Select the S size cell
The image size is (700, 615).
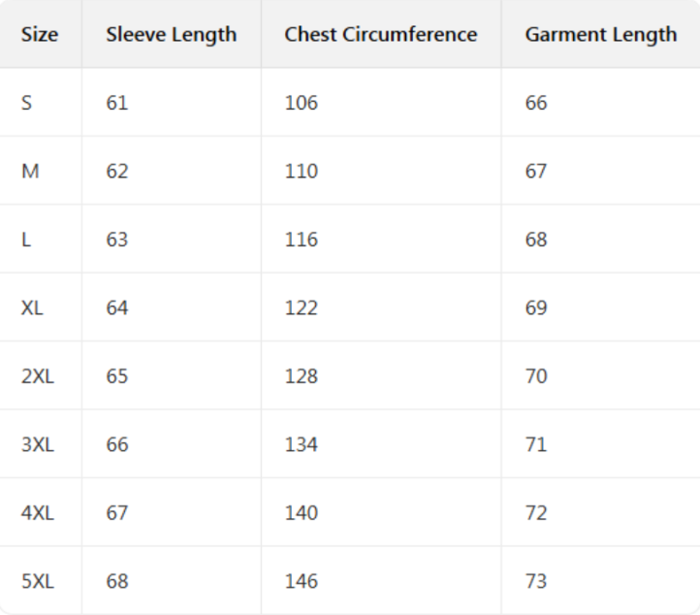[x=27, y=103]
